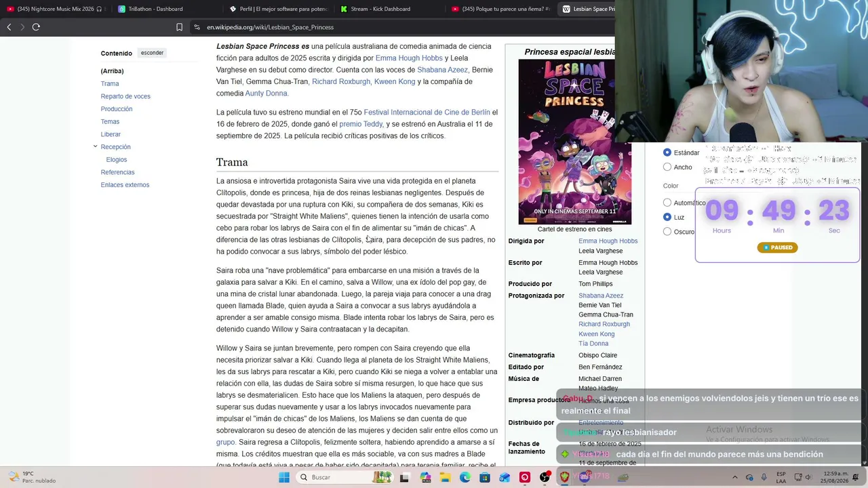Choose the Oscuro color mode
The height and width of the screenshot is (488, 868).
click(667, 231)
